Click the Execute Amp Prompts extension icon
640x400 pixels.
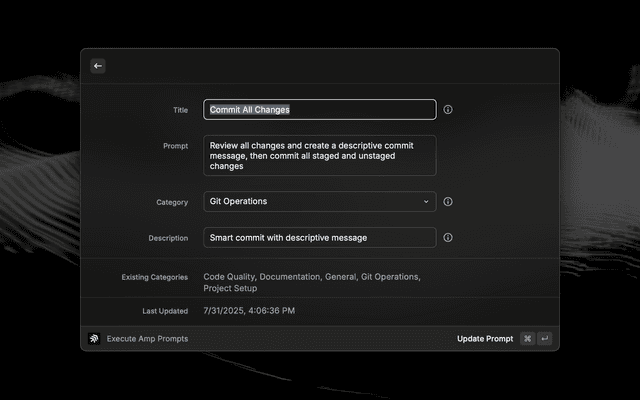pos(94,339)
